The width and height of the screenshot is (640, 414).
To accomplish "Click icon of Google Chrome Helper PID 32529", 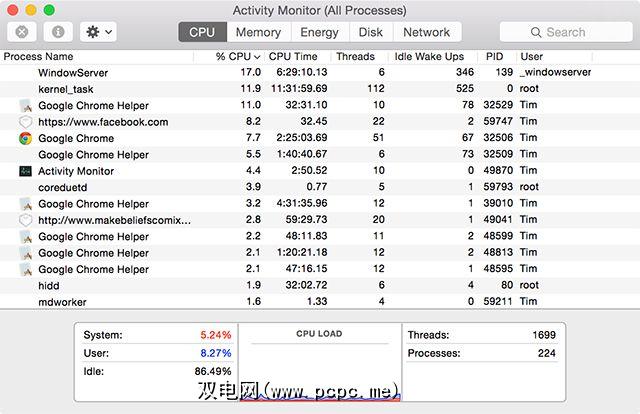I will 26,106.
